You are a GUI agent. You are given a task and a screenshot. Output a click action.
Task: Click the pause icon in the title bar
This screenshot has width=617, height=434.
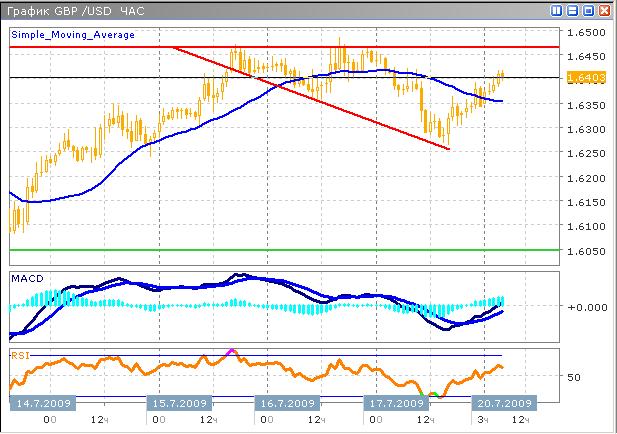(x=556, y=10)
